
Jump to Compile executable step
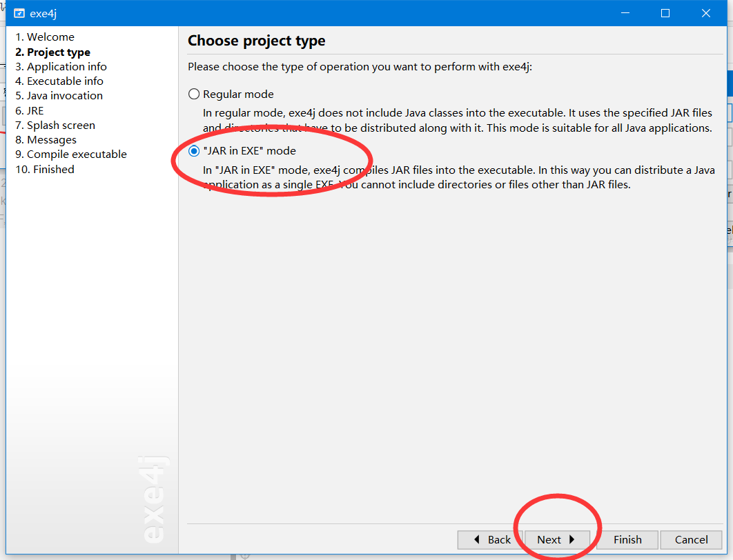coord(71,154)
